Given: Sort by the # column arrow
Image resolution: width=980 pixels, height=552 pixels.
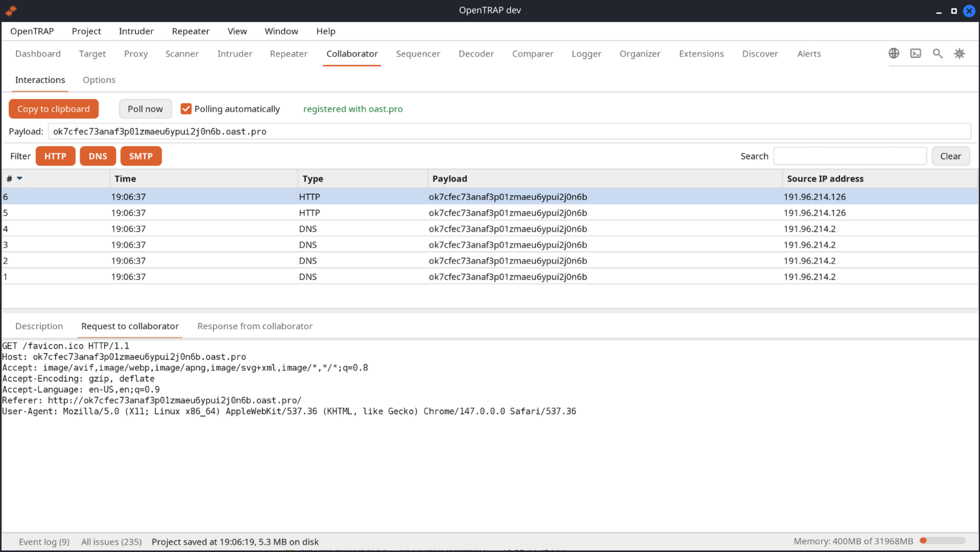Looking at the screenshot, I should point(19,178).
